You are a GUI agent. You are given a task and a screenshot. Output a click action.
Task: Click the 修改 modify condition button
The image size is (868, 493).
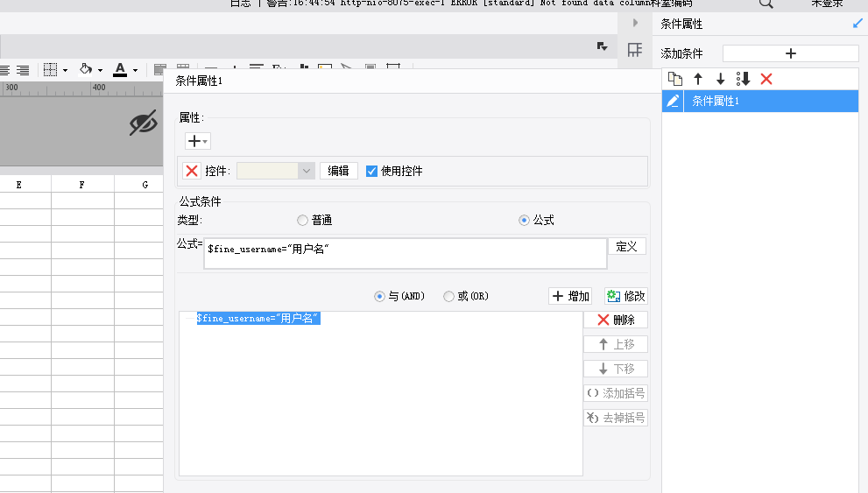click(625, 297)
